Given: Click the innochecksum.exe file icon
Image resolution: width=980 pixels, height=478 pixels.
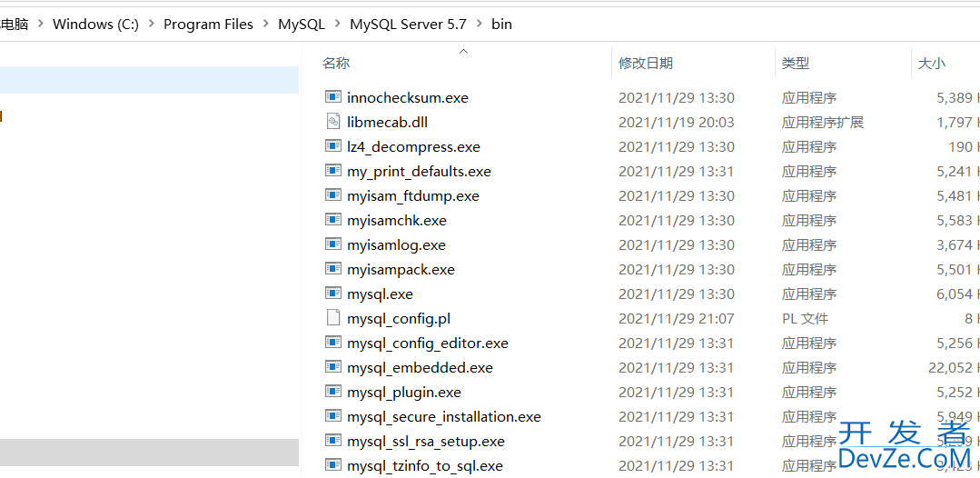Looking at the screenshot, I should 333,97.
